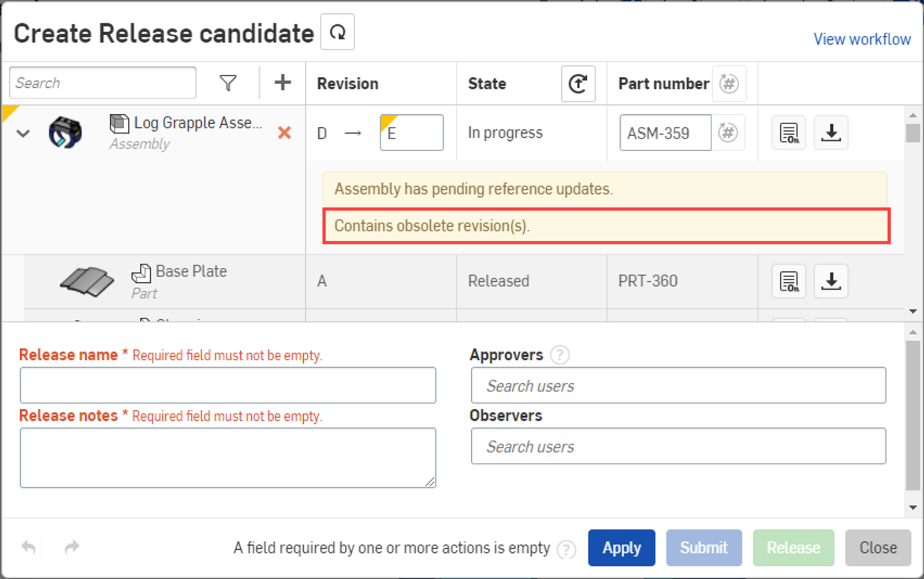Focus the Release notes text area
The width and height of the screenshot is (924, 579).
tap(228, 457)
